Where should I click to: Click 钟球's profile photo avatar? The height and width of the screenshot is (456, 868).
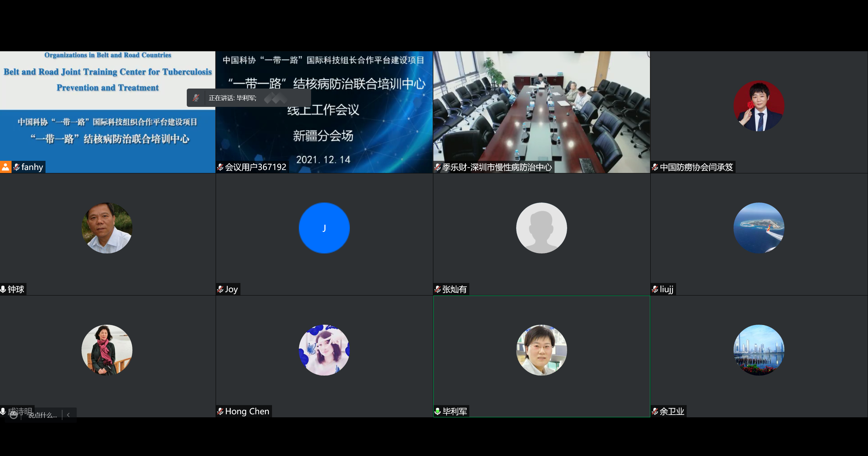pos(107,228)
